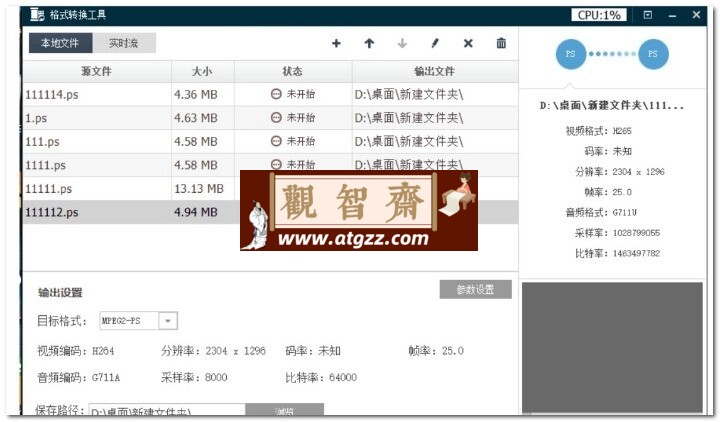Click the 采样率: 8000 output setting
The height and width of the screenshot is (422, 720).
(x=194, y=377)
